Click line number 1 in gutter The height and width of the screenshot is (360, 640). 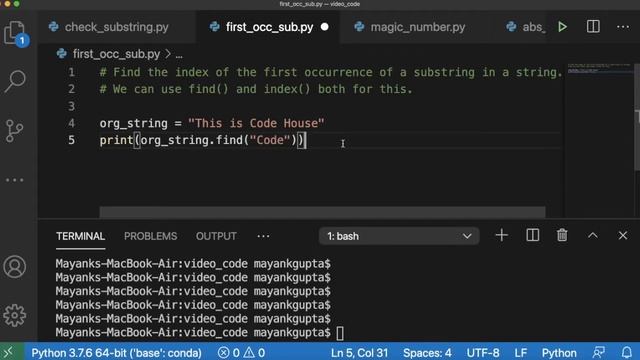[71, 72]
